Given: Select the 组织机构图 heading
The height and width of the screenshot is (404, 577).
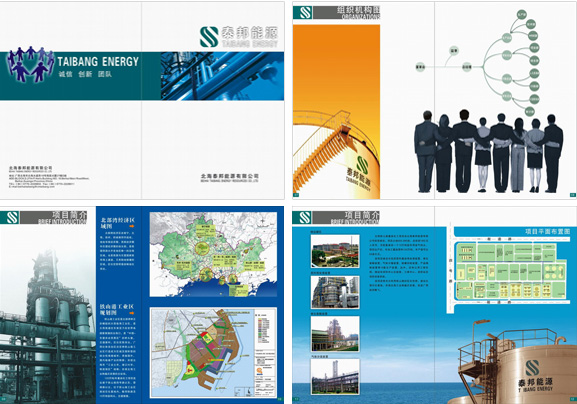Looking at the screenshot, I should click(x=358, y=10).
